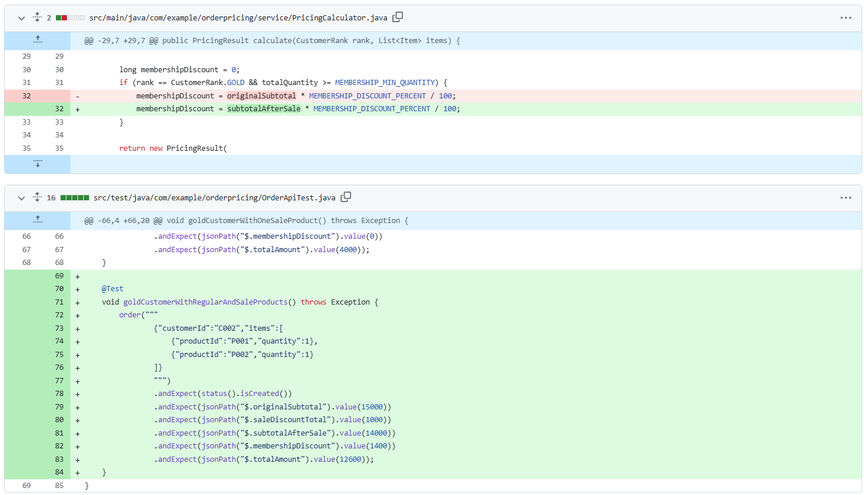Collapse the OrderApiTest.java file diff
Screen dimensions: 868x495
click(22, 198)
